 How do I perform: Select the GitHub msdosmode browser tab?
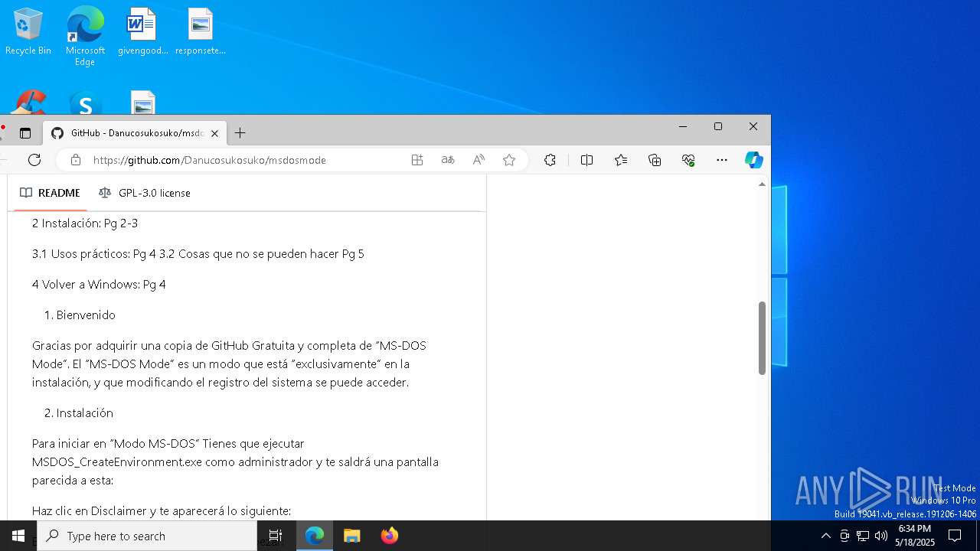(x=135, y=133)
